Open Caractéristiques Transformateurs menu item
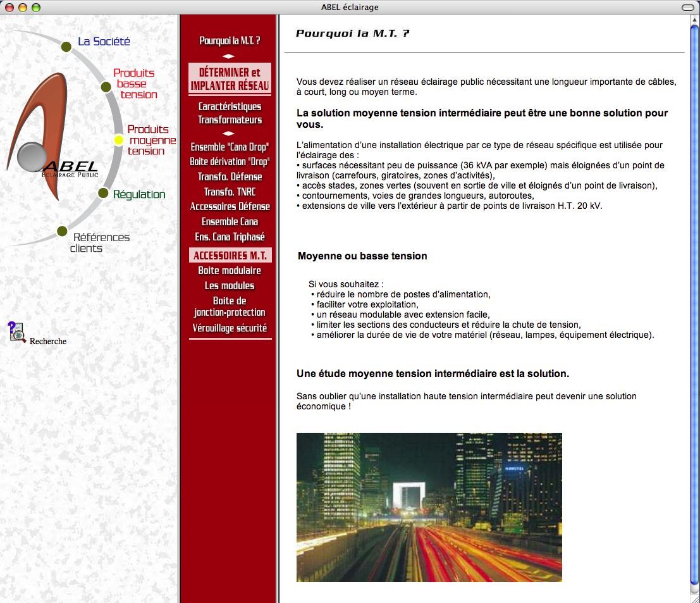The width and height of the screenshot is (700, 603). pos(230,113)
